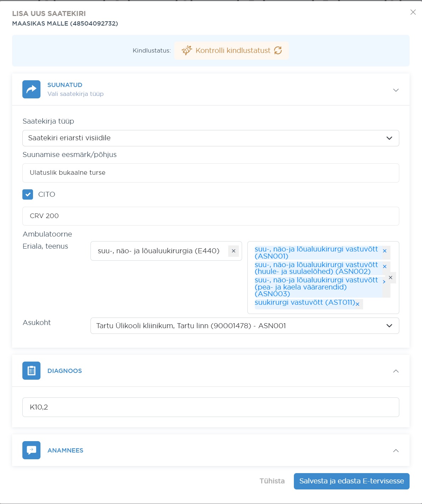Open the Asukoht location dropdown

tap(245, 326)
